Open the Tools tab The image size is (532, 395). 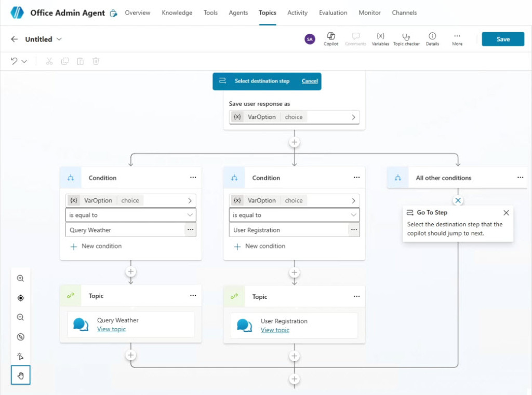[210, 12]
